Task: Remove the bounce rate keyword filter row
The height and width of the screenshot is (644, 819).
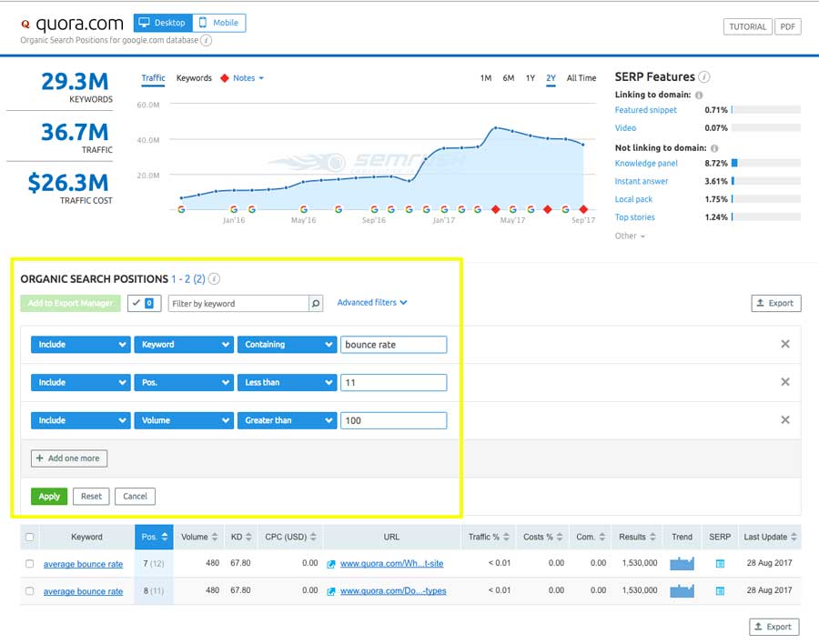Action: [x=784, y=344]
